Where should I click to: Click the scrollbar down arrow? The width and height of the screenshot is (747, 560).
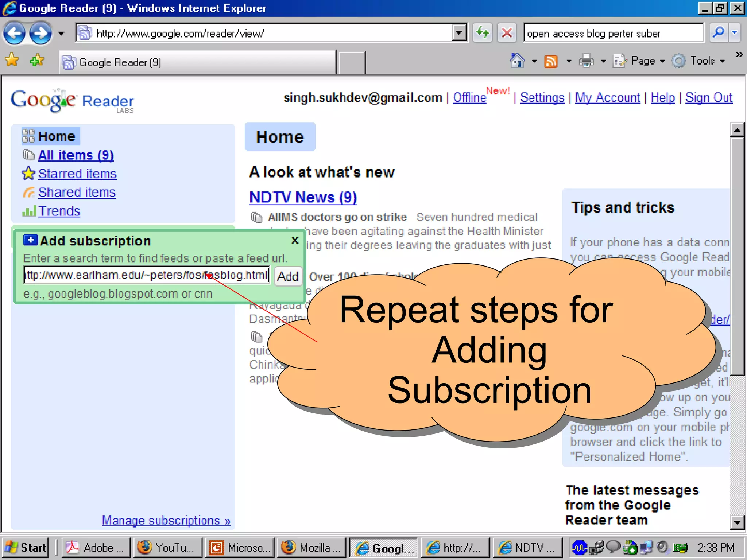(737, 522)
